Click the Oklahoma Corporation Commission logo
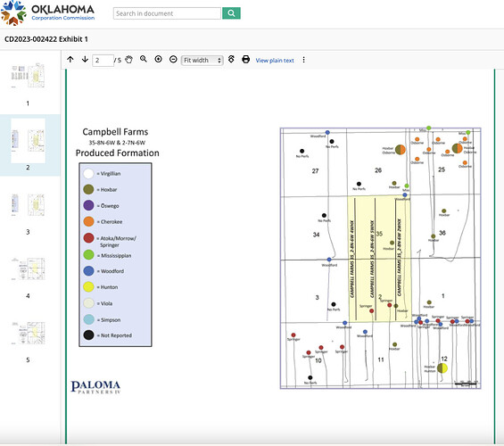 click(47, 13)
